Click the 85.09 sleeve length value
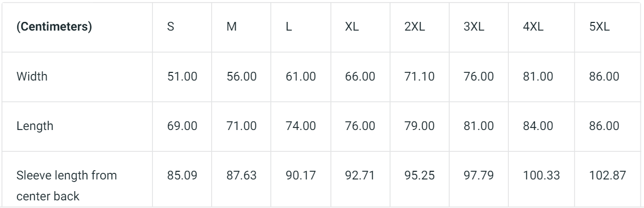 click(x=182, y=177)
